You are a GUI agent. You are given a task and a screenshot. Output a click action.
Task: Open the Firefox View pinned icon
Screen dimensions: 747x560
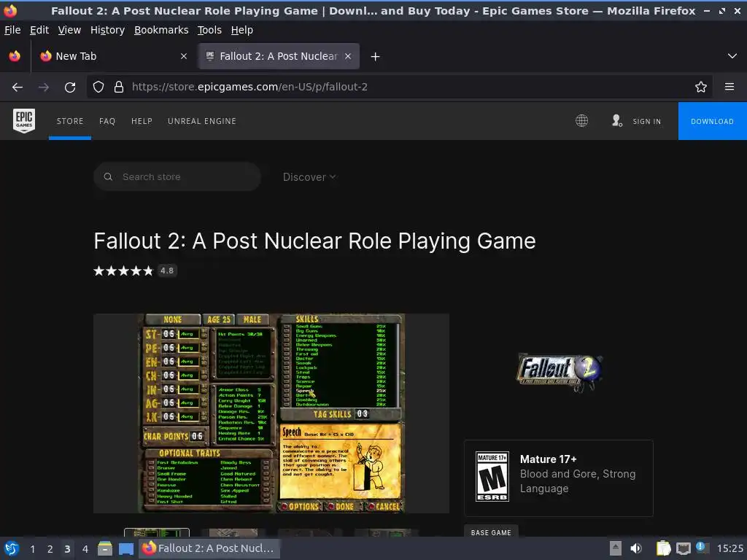pos(15,56)
